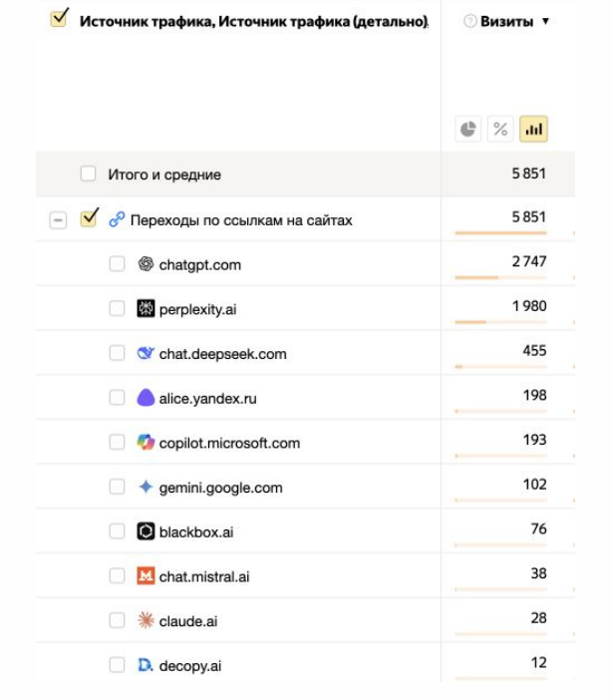Select the percentage display icon
The height and width of the screenshot is (700, 612).
[x=501, y=130]
